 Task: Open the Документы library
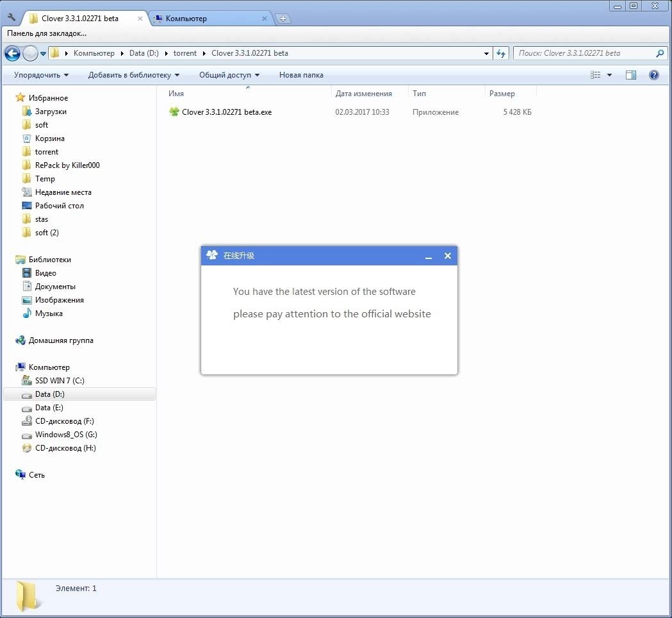tap(55, 287)
